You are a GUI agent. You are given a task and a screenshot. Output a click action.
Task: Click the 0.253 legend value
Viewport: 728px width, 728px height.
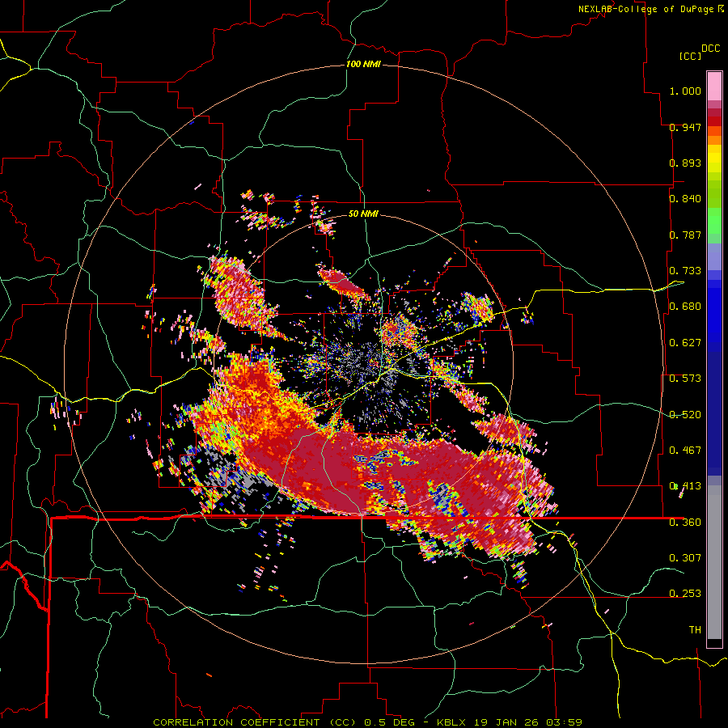tap(685, 594)
